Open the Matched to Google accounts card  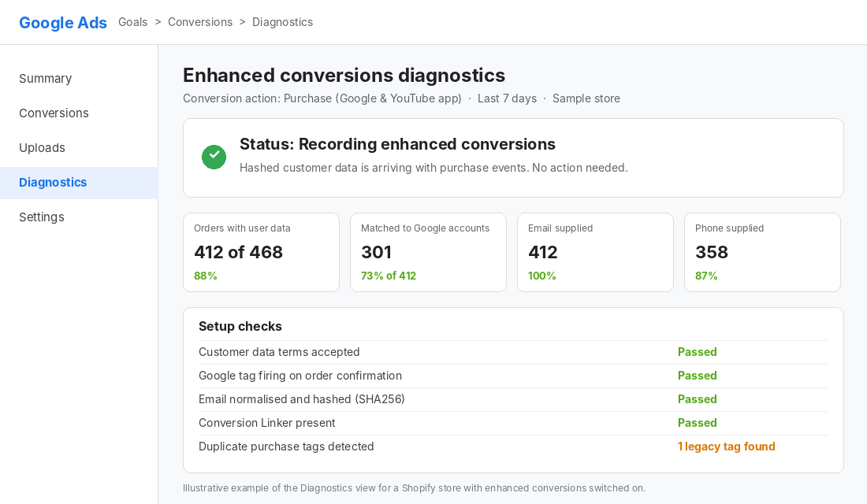[x=428, y=253]
